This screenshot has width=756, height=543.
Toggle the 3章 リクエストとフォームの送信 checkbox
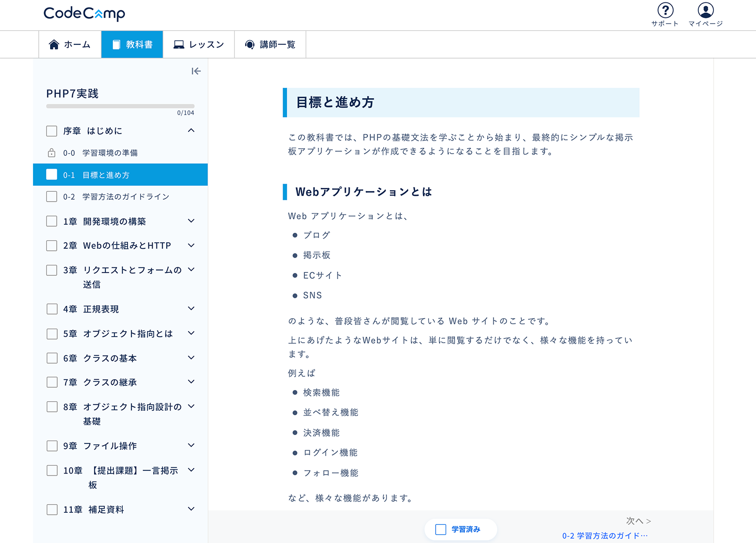click(x=52, y=270)
